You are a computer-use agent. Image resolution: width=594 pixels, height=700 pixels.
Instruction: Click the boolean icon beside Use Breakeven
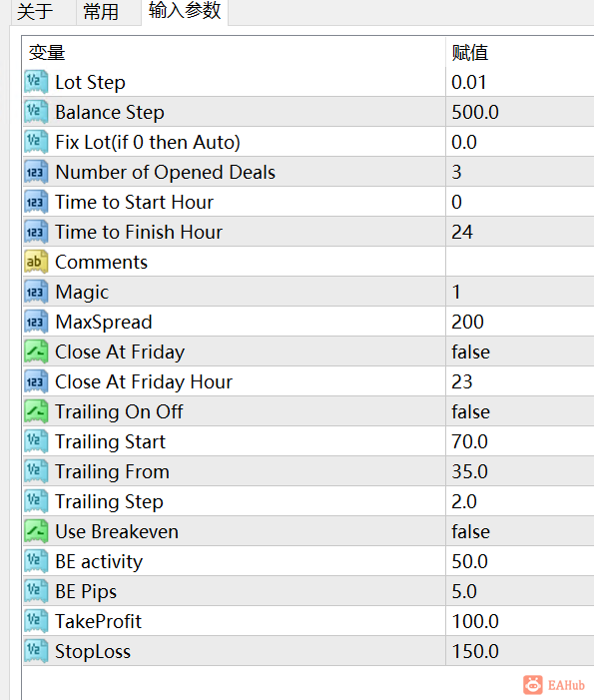click(x=36, y=531)
